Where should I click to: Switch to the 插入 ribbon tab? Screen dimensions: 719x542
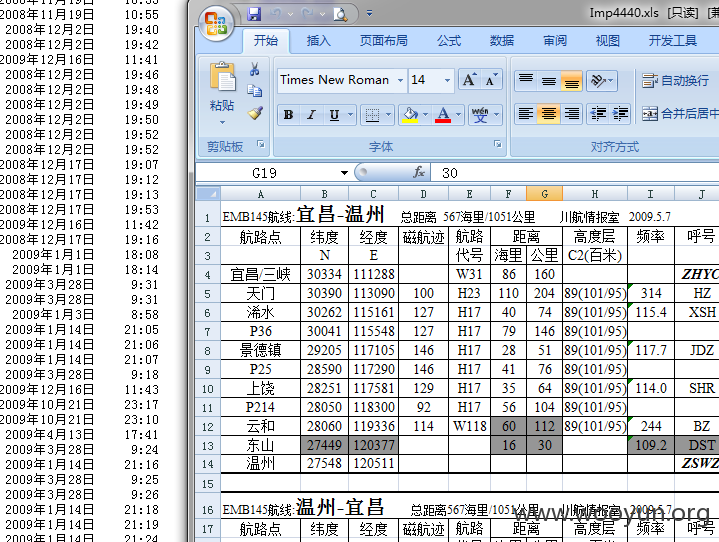[x=318, y=41]
